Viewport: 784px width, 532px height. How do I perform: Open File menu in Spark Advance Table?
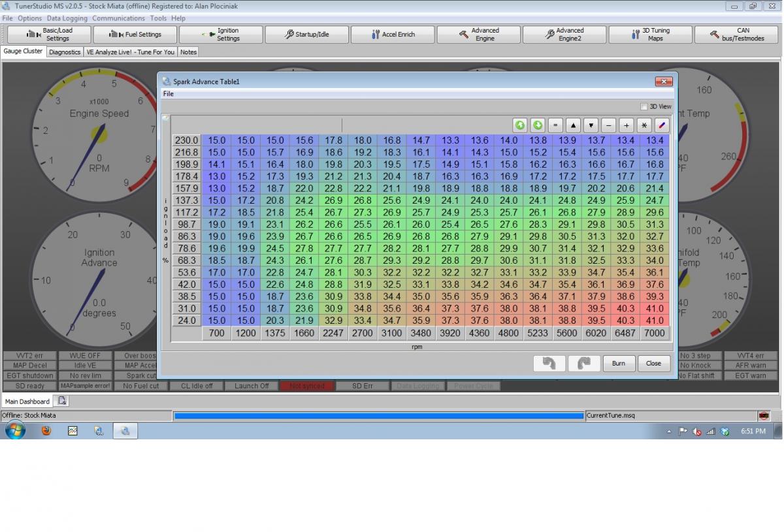(x=169, y=94)
